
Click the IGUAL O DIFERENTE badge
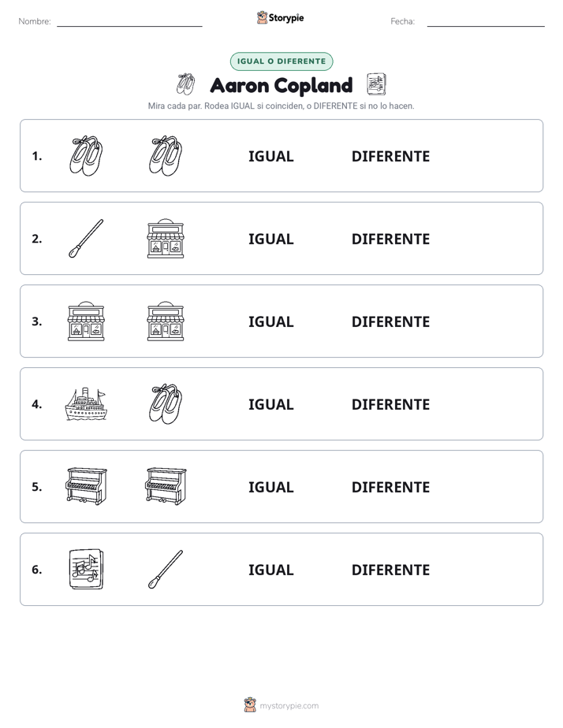click(x=281, y=61)
